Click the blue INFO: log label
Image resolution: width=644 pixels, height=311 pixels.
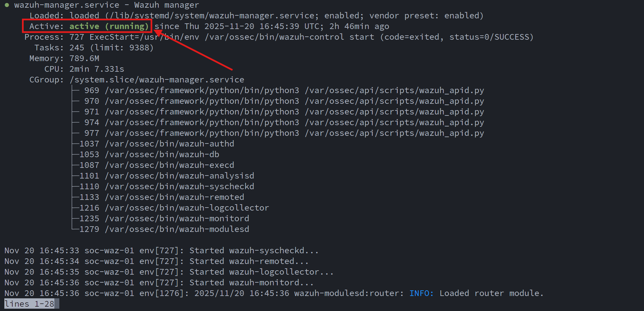click(x=421, y=293)
